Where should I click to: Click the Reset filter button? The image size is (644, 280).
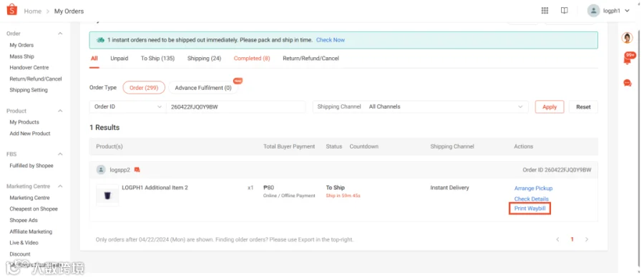(583, 107)
